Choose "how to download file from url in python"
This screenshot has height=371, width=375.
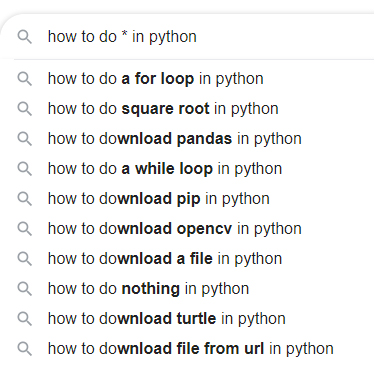click(187, 349)
